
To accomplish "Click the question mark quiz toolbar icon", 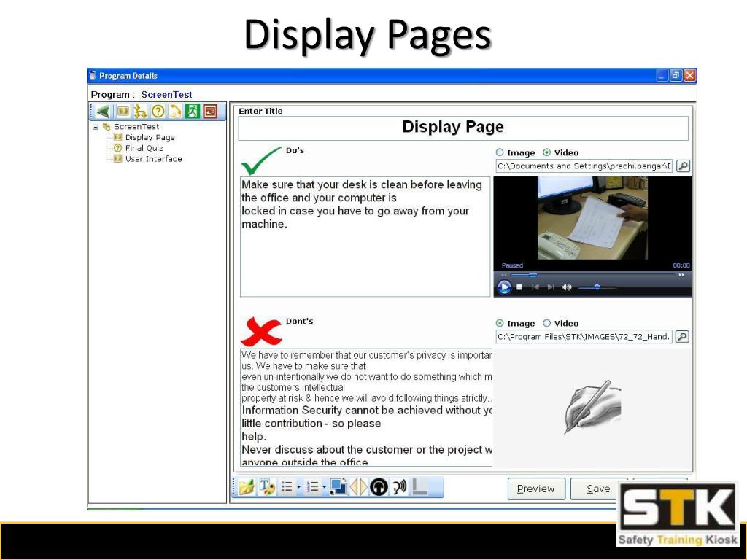I will (x=158, y=112).
